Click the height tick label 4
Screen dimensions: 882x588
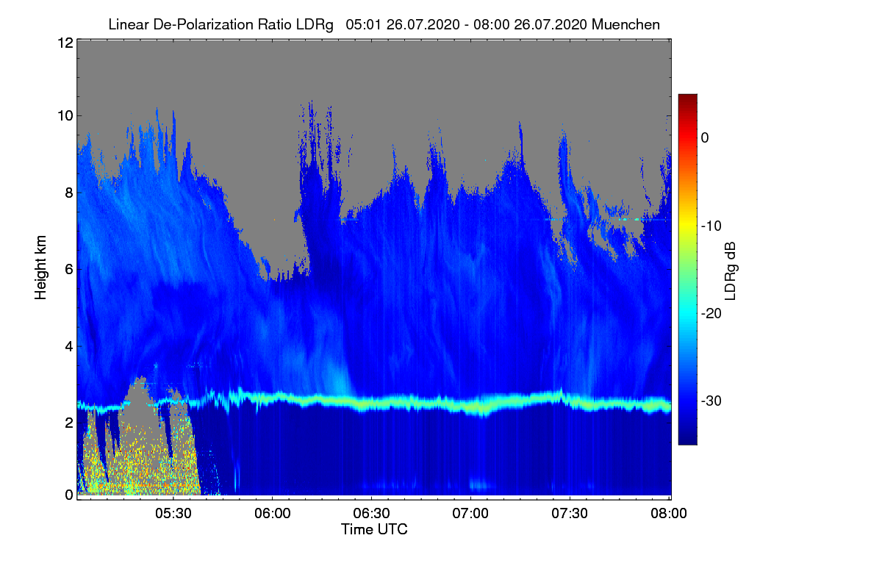(68, 346)
